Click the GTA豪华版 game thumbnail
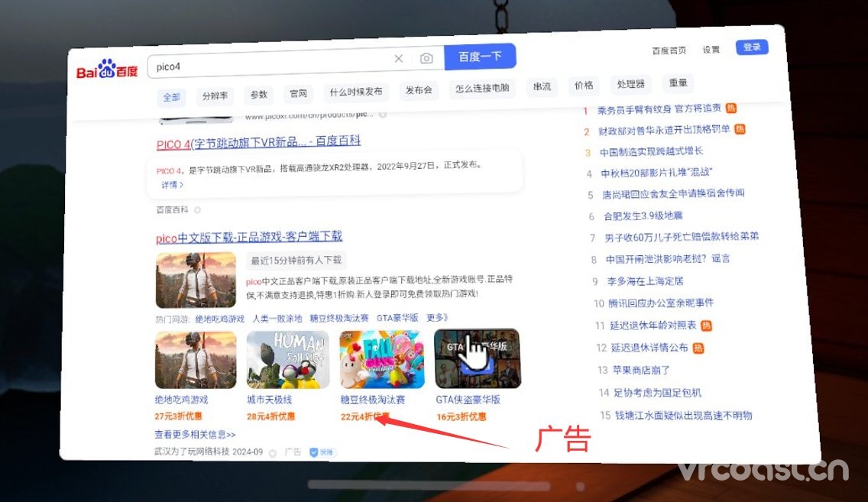Screen dimensions: 868x502 (x=478, y=358)
